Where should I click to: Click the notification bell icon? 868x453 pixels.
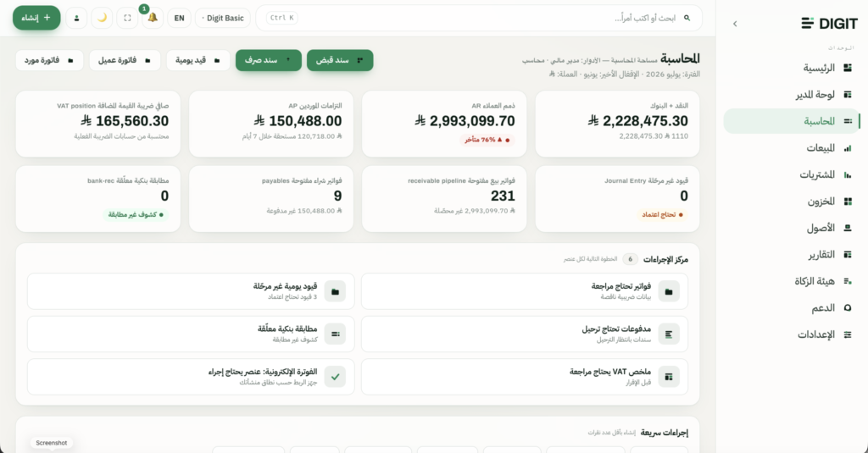153,18
